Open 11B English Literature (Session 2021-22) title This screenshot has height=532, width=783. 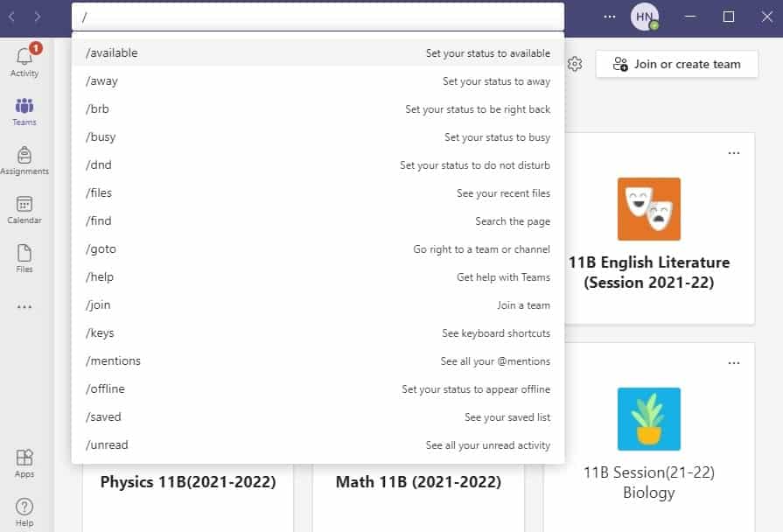coord(648,272)
